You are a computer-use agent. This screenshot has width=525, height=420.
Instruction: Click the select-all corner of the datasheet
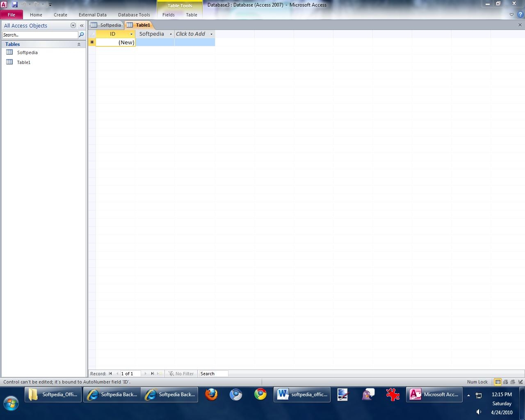[x=92, y=34]
